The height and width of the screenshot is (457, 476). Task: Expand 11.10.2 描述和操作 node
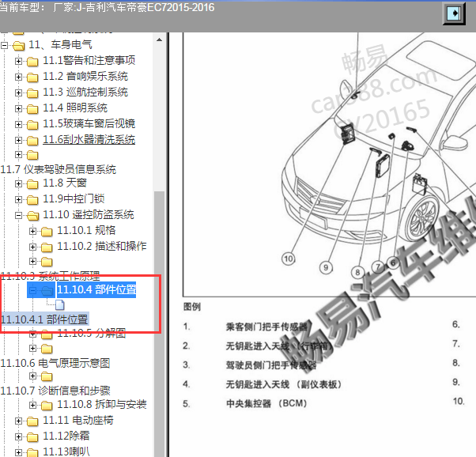click(32, 247)
